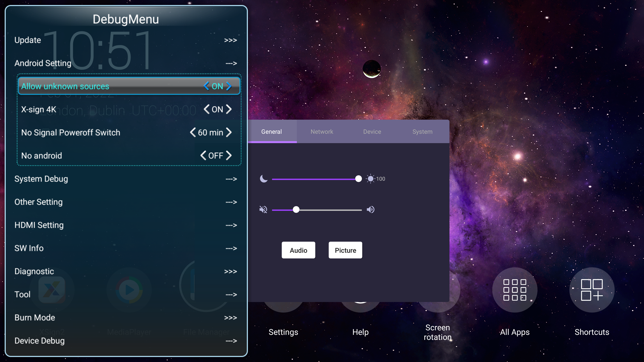Switch to the Network tab
Image resolution: width=644 pixels, height=362 pixels.
(x=322, y=132)
